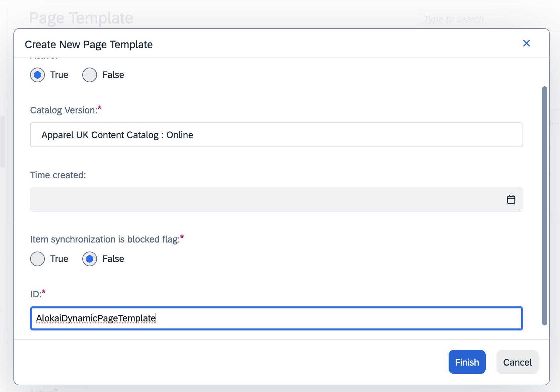
Task: Select the calendar icon in the date field
Action: [x=511, y=199]
